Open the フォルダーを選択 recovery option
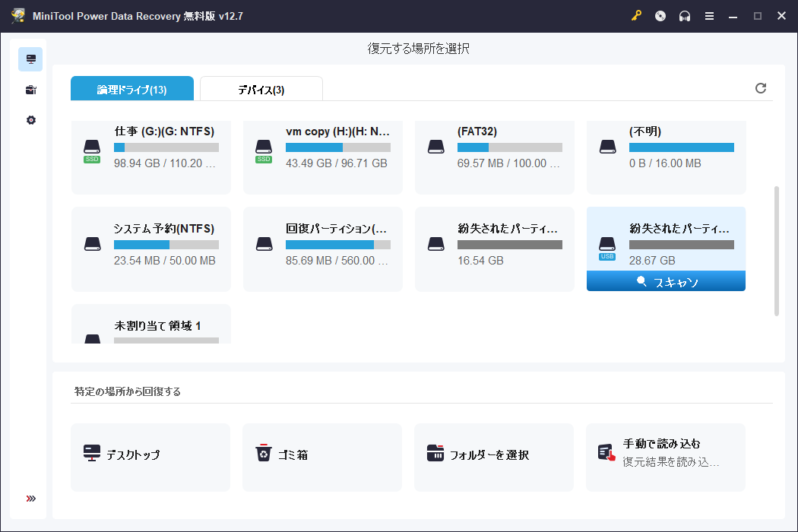This screenshot has width=798, height=532. pyautogui.click(x=494, y=457)
